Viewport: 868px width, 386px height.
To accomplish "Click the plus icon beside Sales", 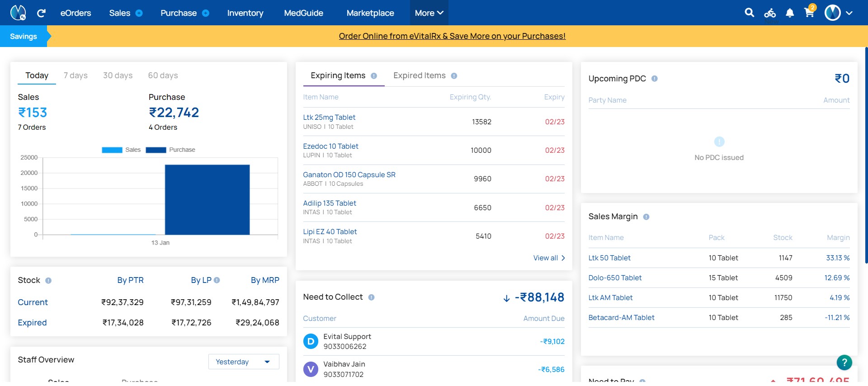I will click(x=139, y=13).
